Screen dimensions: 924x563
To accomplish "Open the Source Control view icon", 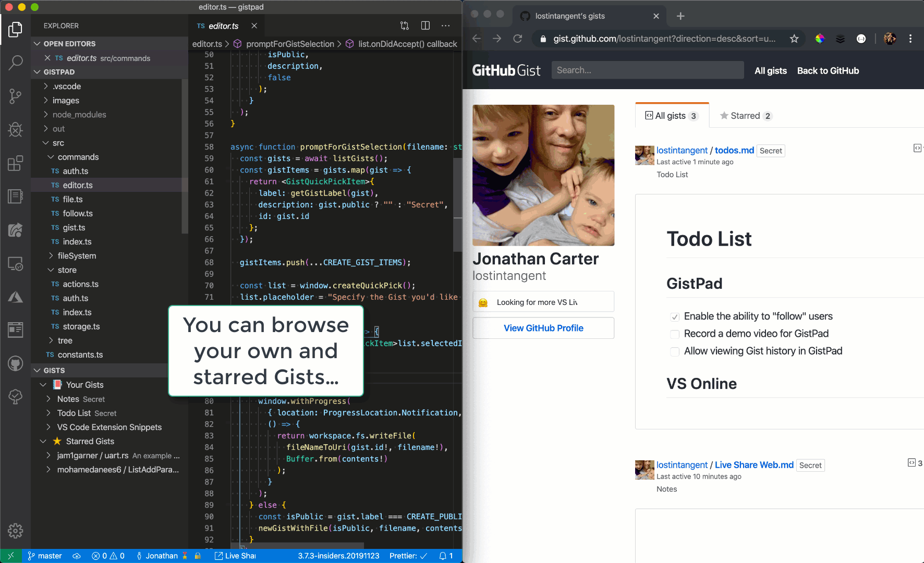I will pos(16,96).
